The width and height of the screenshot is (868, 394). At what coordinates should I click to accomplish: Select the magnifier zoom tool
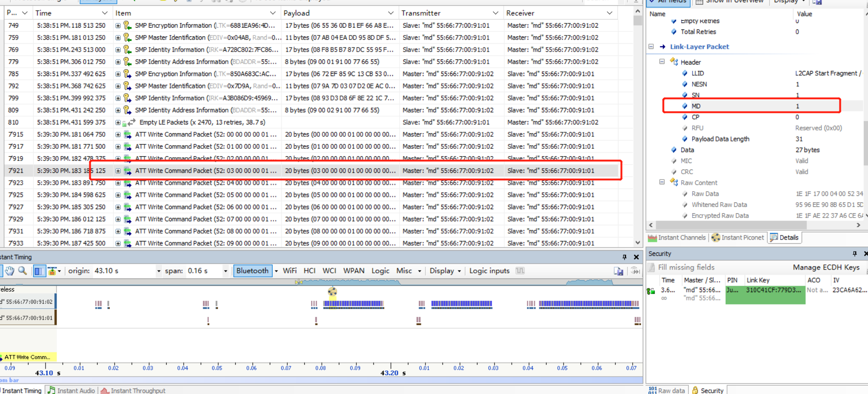click(23, 271)
